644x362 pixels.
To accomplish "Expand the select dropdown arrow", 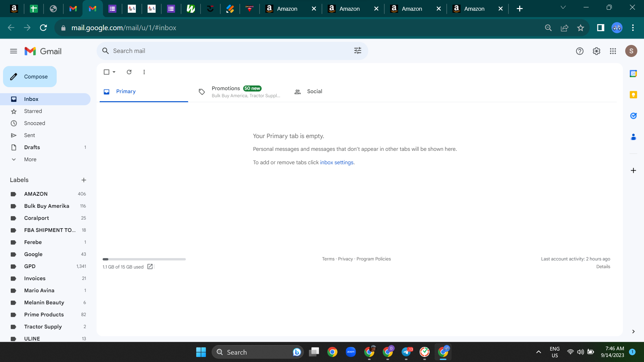I will click(x=114, y=72).
